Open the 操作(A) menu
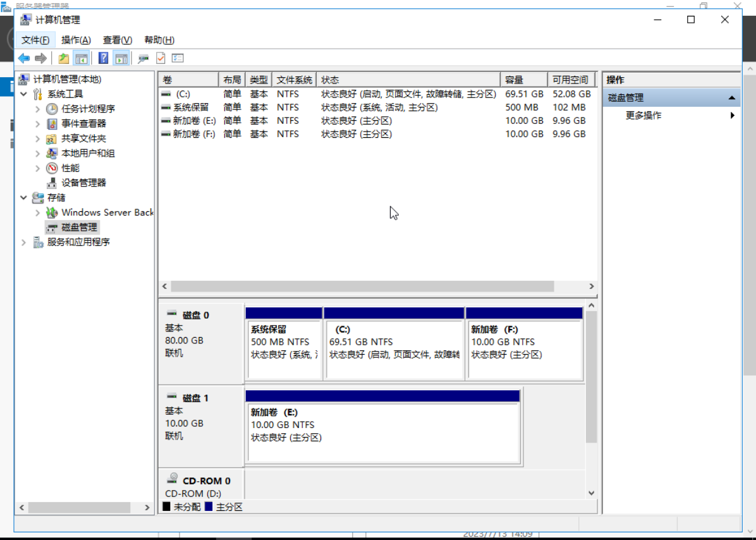756x540 pixels. click(x=76, y=40)
